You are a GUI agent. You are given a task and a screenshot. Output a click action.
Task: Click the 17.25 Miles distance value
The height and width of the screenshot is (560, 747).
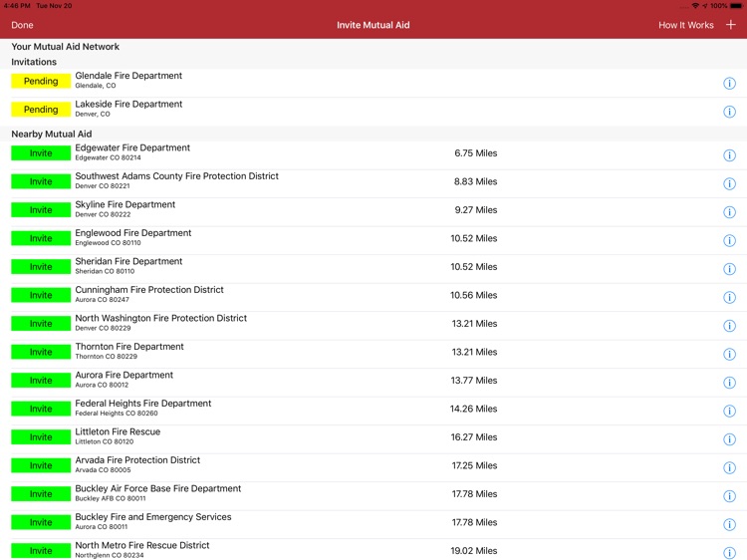coord(474,465)
